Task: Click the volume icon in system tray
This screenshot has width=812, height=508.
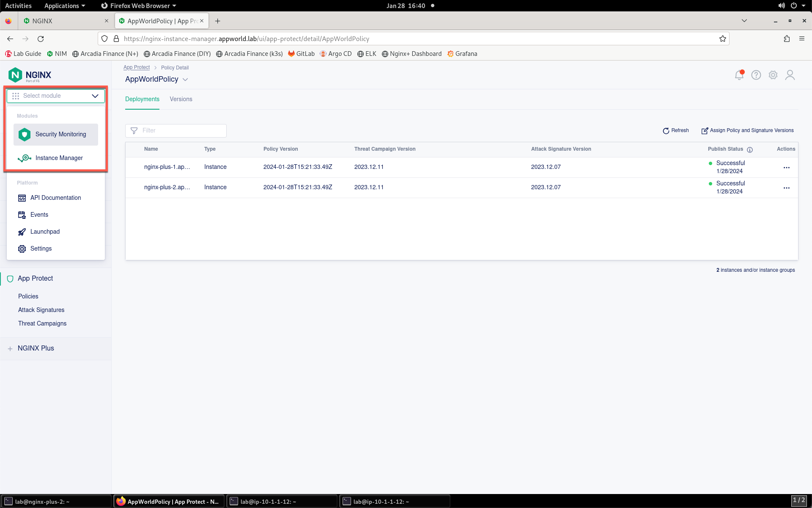Action: (x=782, y=6)
